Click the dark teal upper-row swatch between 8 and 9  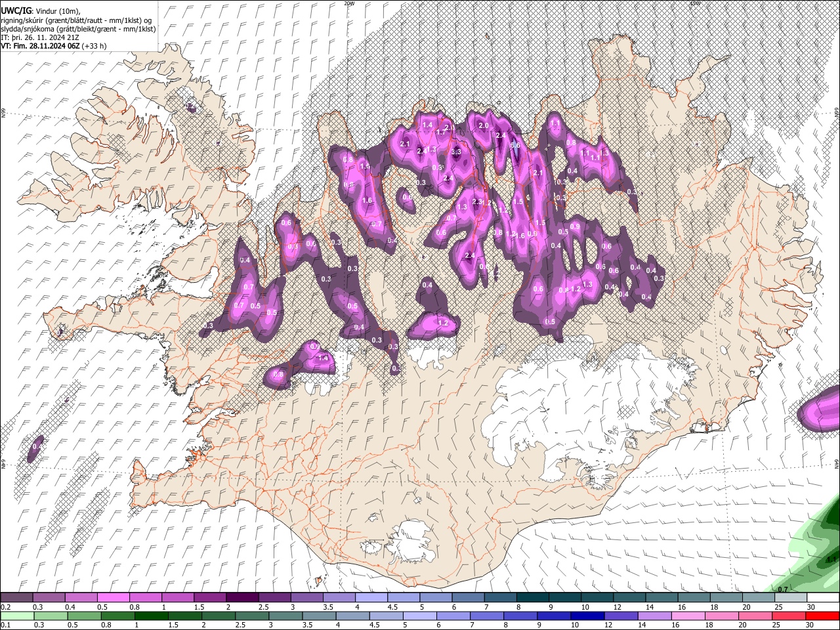532,598
